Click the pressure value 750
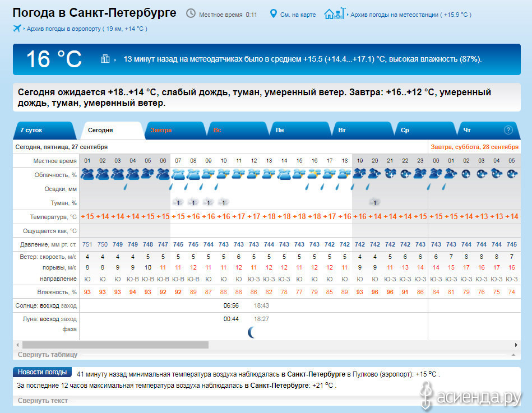532x413 pixels. pyautogui.click(x=103, y=244)
